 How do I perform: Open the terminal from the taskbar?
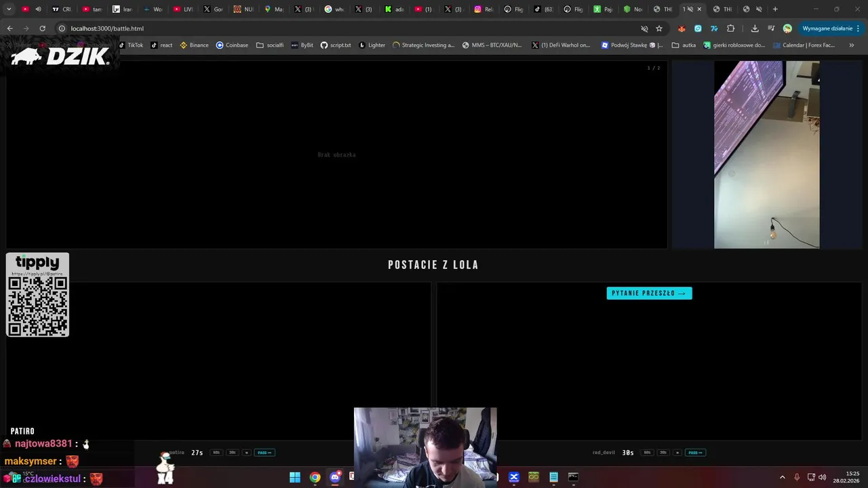(x=573, y=477)
